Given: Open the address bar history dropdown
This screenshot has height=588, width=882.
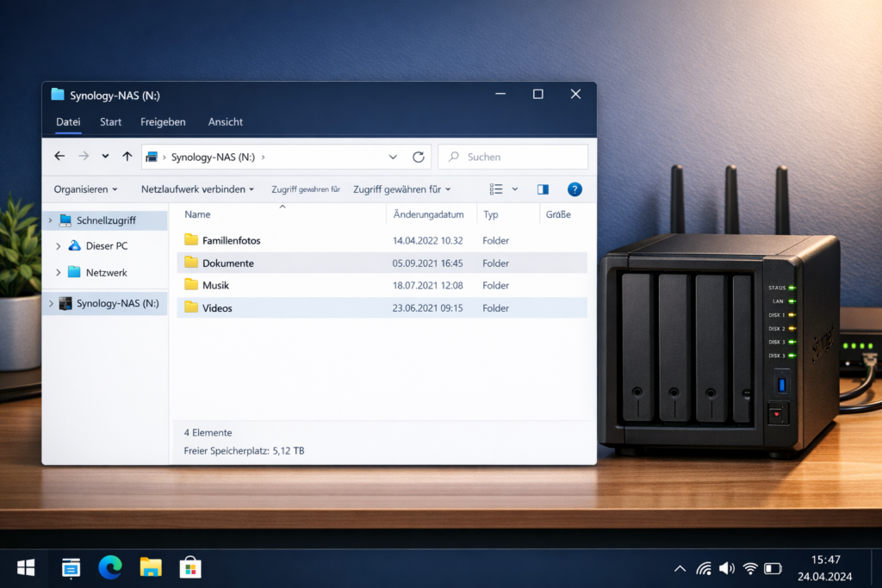Looking at the screenshot, I should 393,157.
